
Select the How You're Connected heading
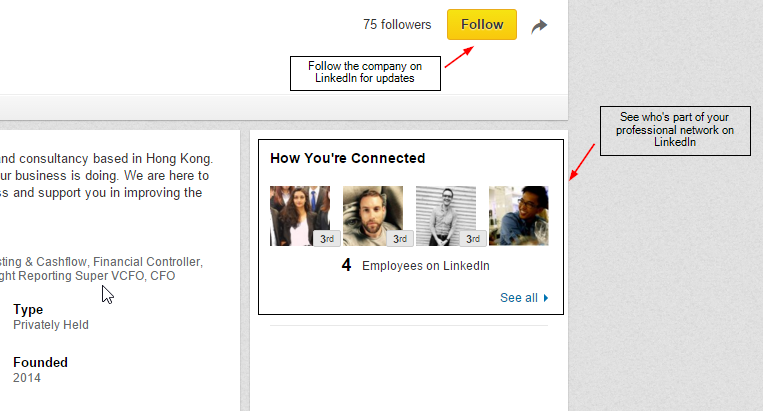347,158
